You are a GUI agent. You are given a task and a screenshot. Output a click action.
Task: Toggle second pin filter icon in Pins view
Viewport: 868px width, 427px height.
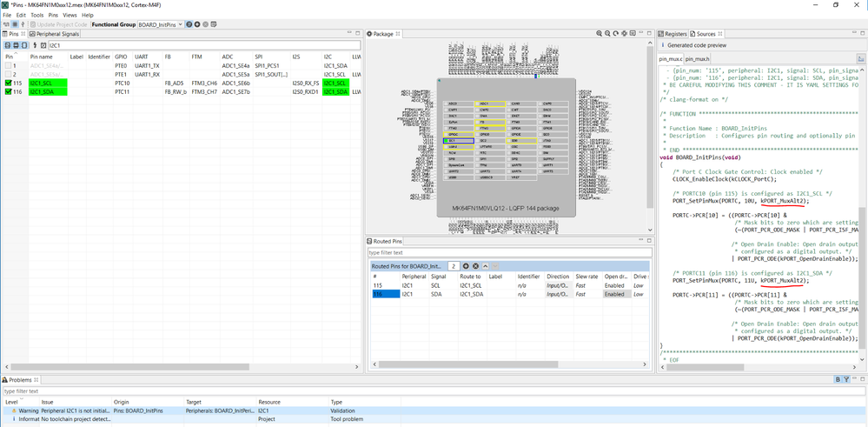(x=16, y=45)
